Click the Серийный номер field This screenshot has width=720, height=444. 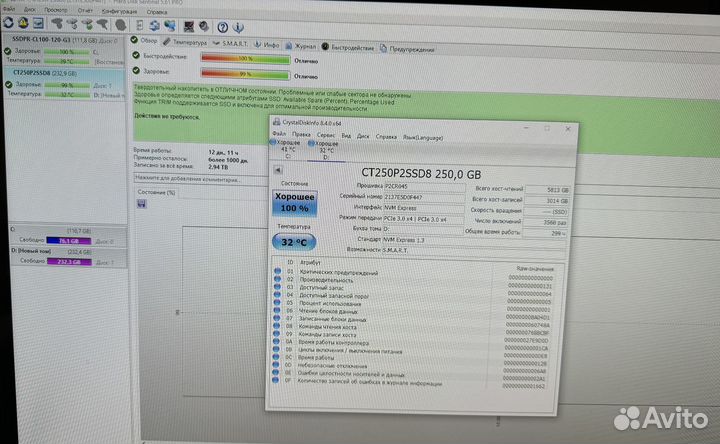423,197
